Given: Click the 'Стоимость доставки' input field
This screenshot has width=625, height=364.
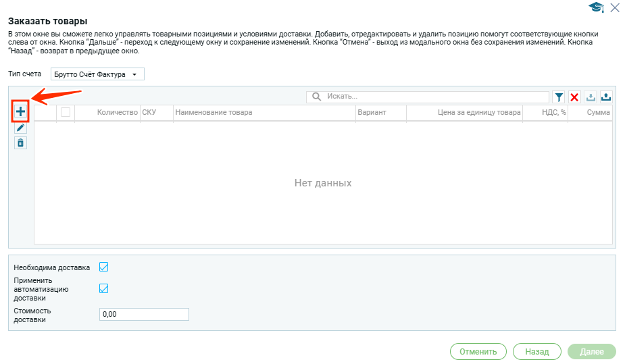Looking at the screenshot, I should (x=143, y=314).
